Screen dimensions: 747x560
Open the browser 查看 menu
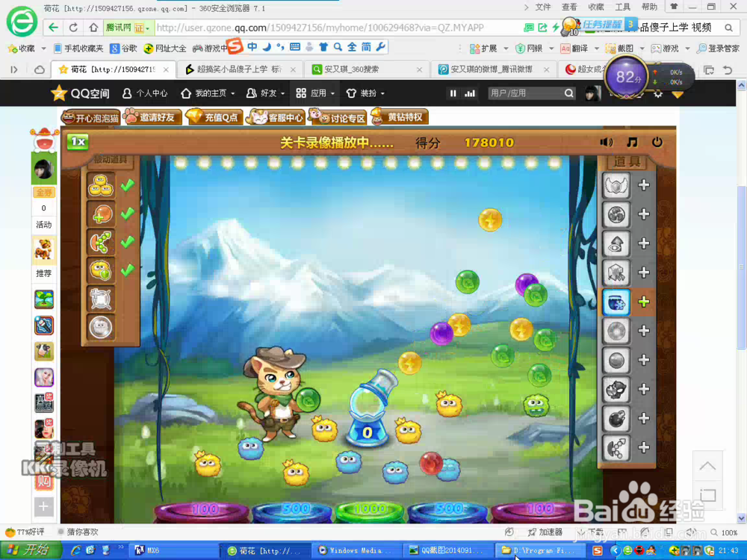(569, 7)
